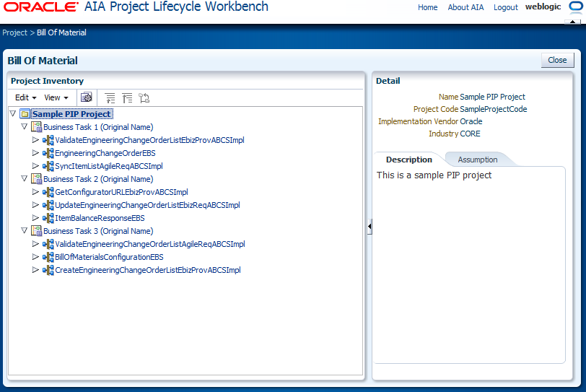Expand the BillOfMaterialsConfigurationEBS node
The image size is (586, 392).
pyautogui.click(x=35, y=257)
